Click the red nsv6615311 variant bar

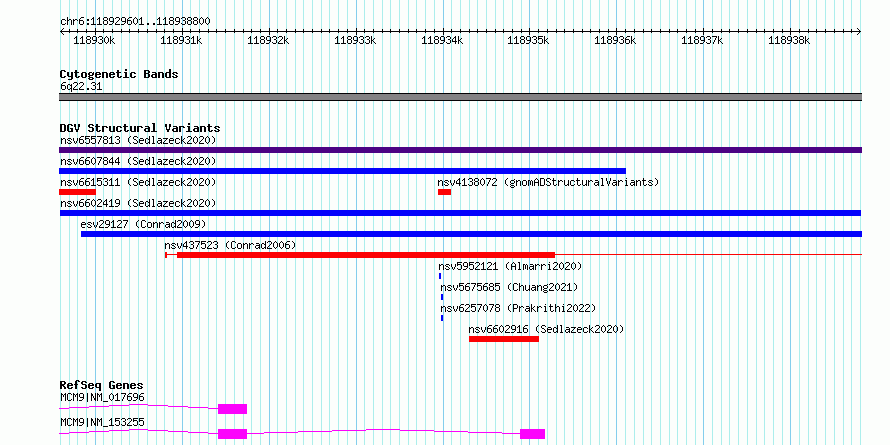pyautogui.click(x=77, y=192)
